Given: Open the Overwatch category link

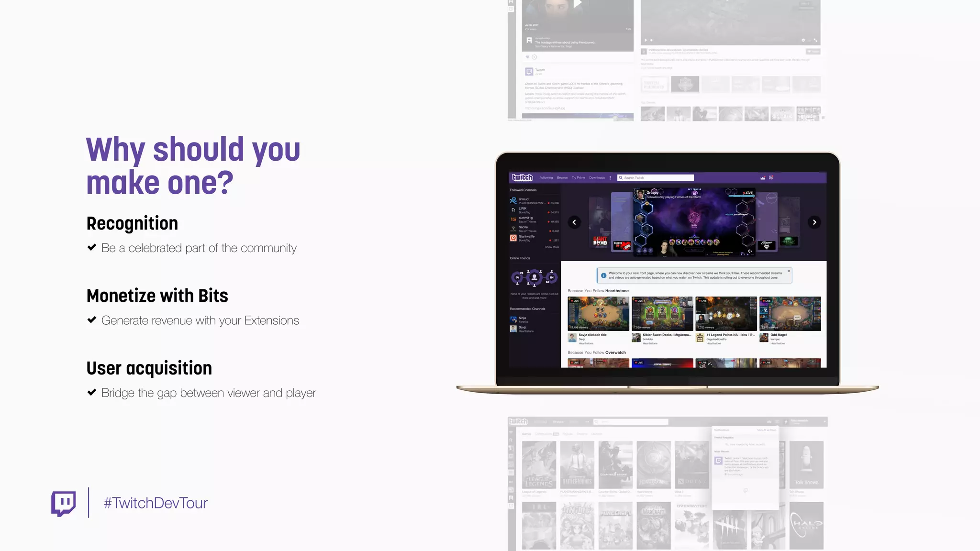Looking at the screenshot, I should pos(615,353).
